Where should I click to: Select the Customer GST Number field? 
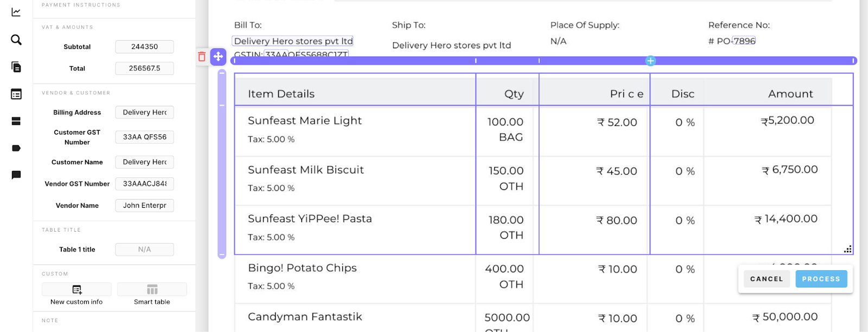pyautogui.click(x=144, y=137)
